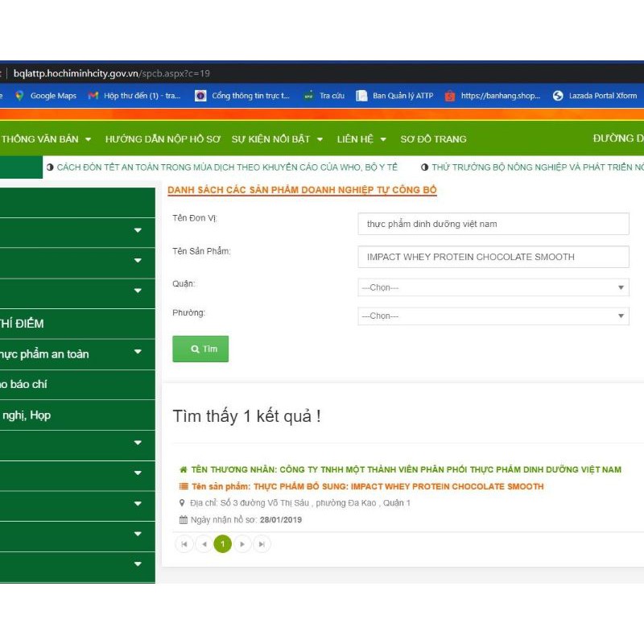Open the Tra cứu bookmark

pyautogui.click(x=324, y=96)
